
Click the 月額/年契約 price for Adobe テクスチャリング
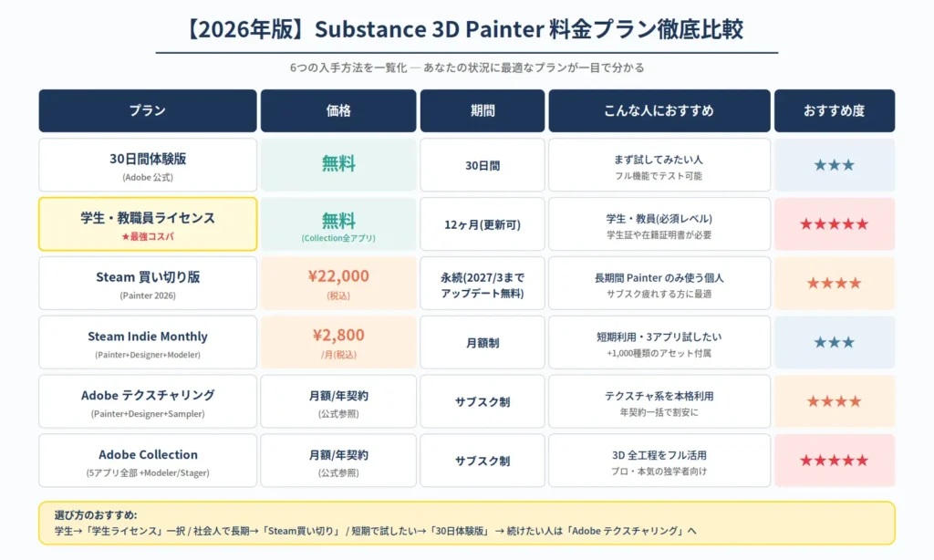tap(338, 401)
